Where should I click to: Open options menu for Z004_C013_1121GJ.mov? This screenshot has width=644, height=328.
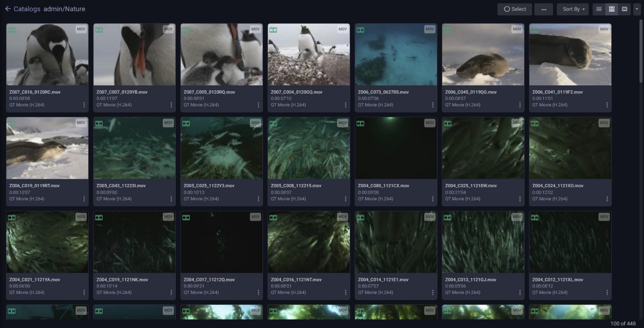[520, 293]
